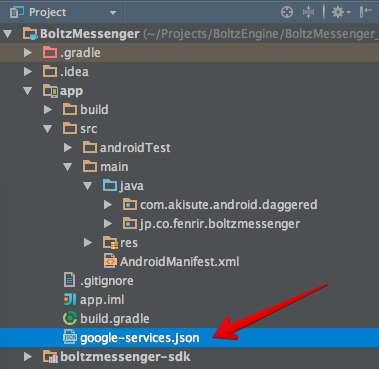Select the .gradle row
This screenshot has height=369, width=379.
(189, 53)
